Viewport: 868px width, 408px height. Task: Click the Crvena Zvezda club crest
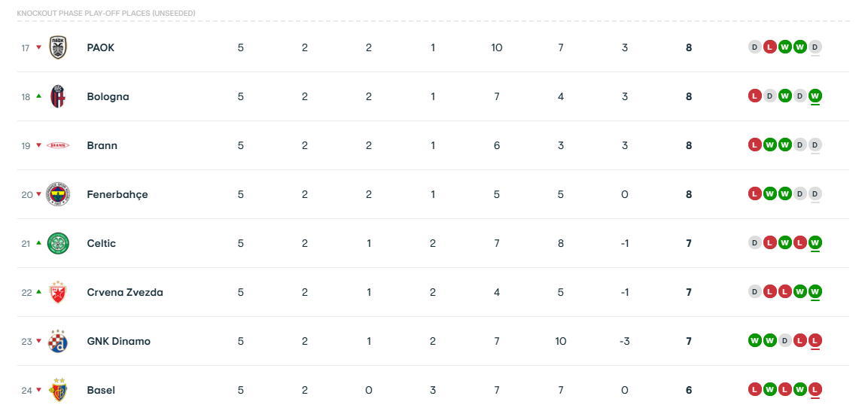point(58,292)
